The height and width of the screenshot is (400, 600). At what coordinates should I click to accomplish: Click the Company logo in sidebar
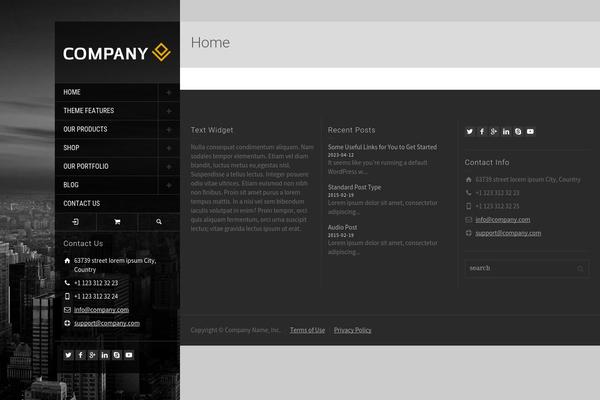(117, 53)
